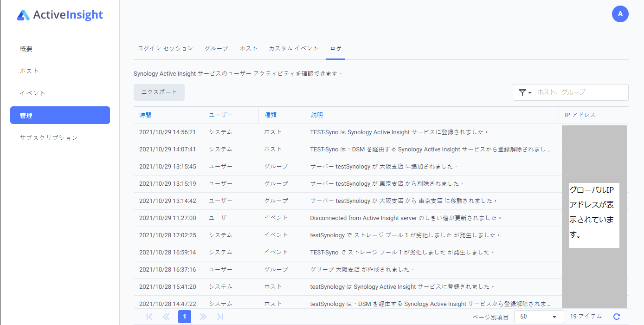This screenshot has width=644, height=325.
Task: Jump to the last page
Action: (220, 317)
